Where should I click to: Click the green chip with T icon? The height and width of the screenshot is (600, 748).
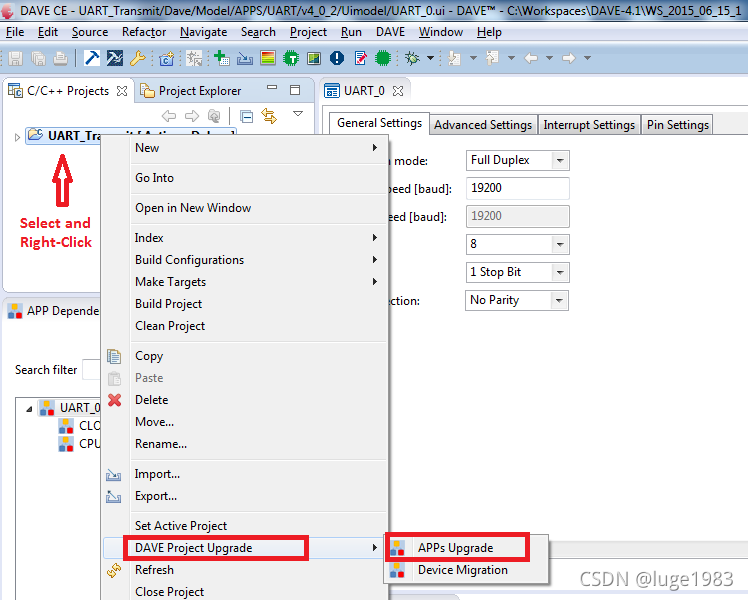click(x=291, y=58)
